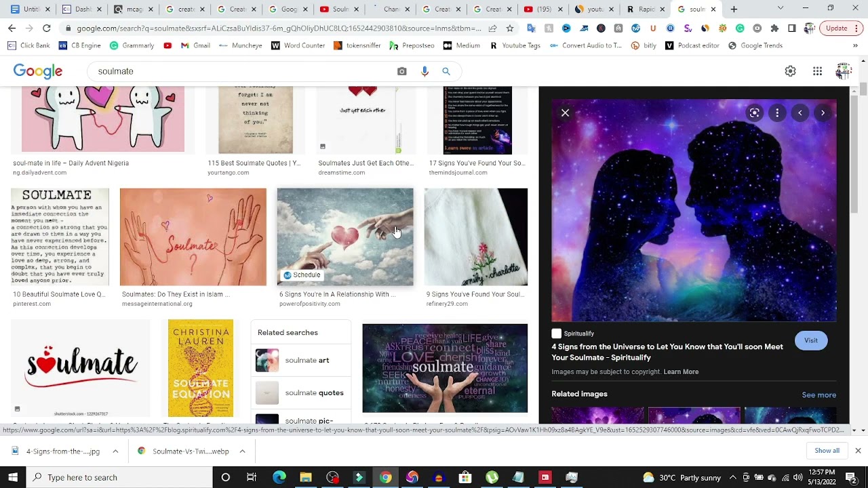This screenshot has height=488, width=868.
Task: Open SOULMATE definition text thumbnail
Action: 60,237
